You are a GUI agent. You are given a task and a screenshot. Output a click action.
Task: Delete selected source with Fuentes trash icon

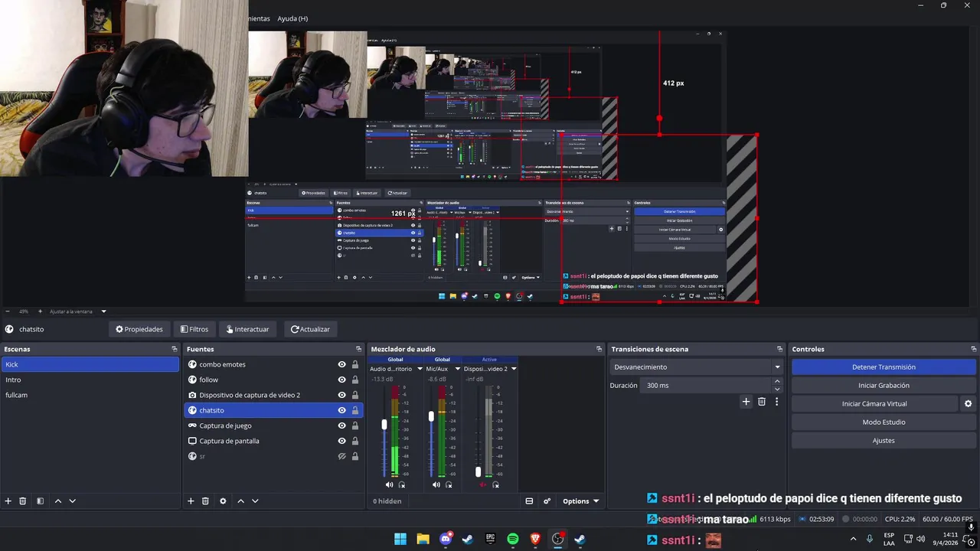tap(205, 501)
